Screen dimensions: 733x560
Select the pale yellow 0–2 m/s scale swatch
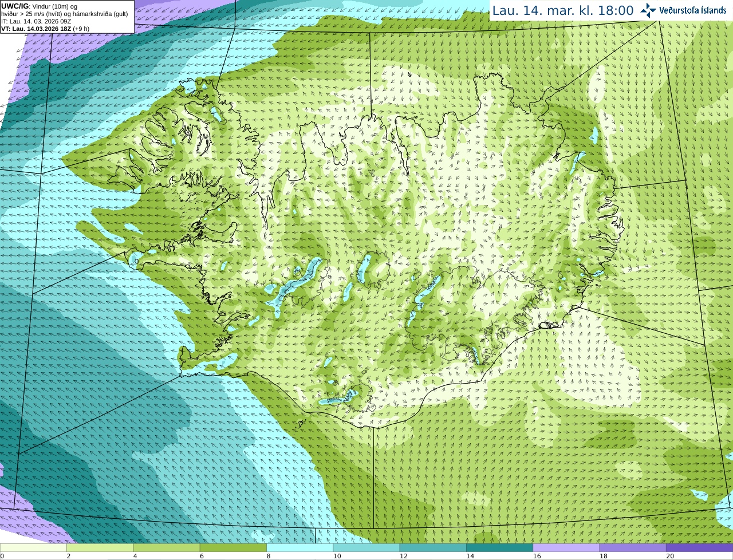tap(33, 547)
